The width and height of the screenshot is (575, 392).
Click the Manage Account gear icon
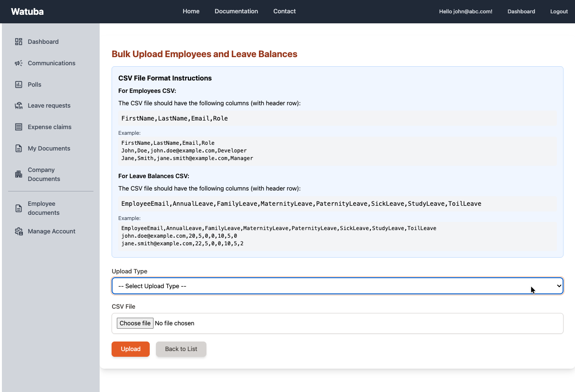(19, 231)
